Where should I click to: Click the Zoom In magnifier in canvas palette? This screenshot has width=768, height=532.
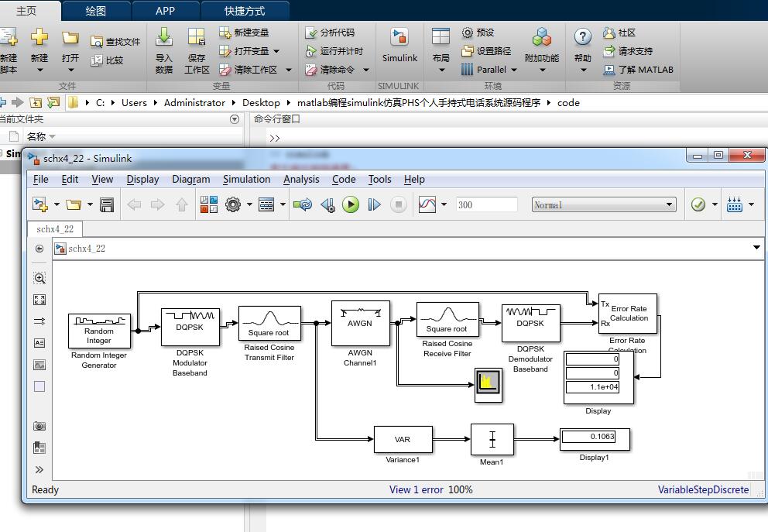click(x=39, y=278)
